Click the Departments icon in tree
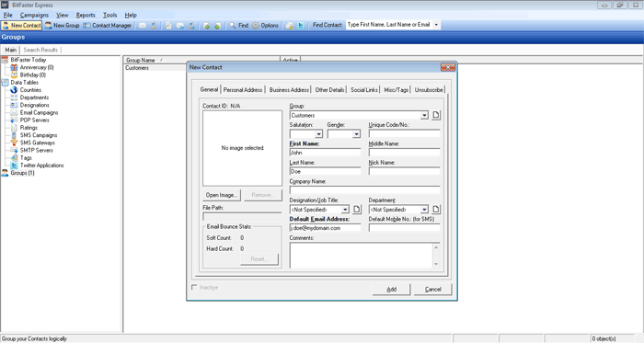The image size is (644, 343). [x=14, y=97]
